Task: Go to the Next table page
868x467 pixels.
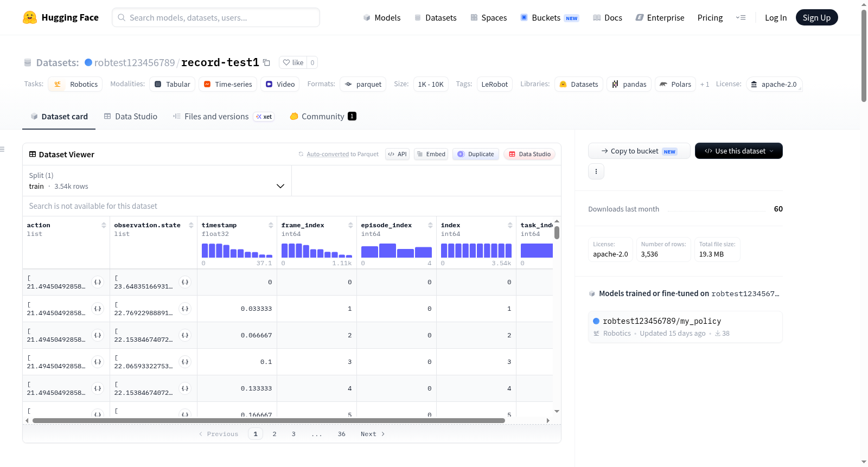Action: pos(373,434)
